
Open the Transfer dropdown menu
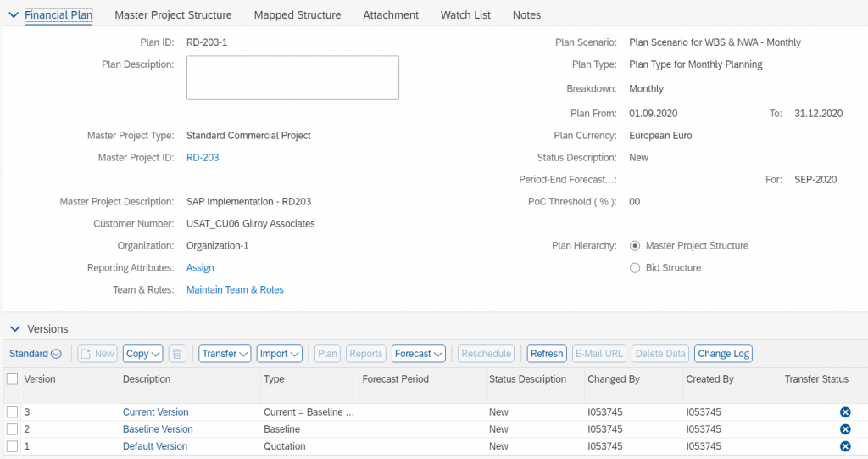(x=225, y=354)
